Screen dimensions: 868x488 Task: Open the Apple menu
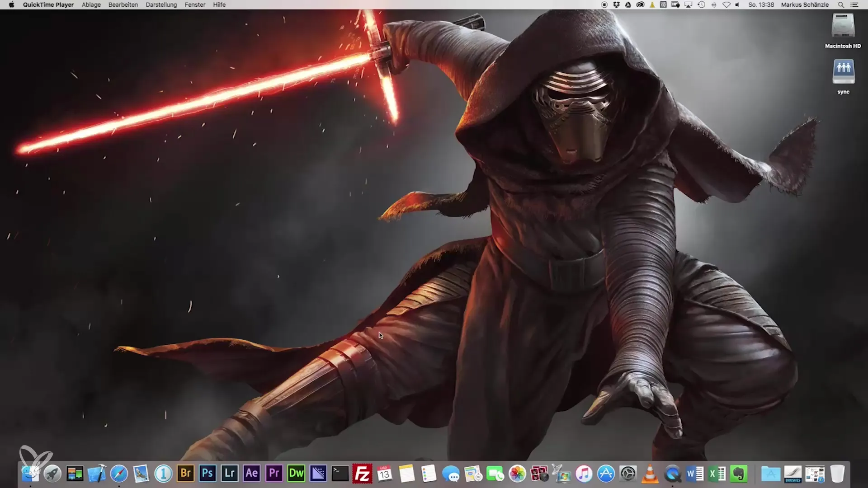(x=12, y=5)
